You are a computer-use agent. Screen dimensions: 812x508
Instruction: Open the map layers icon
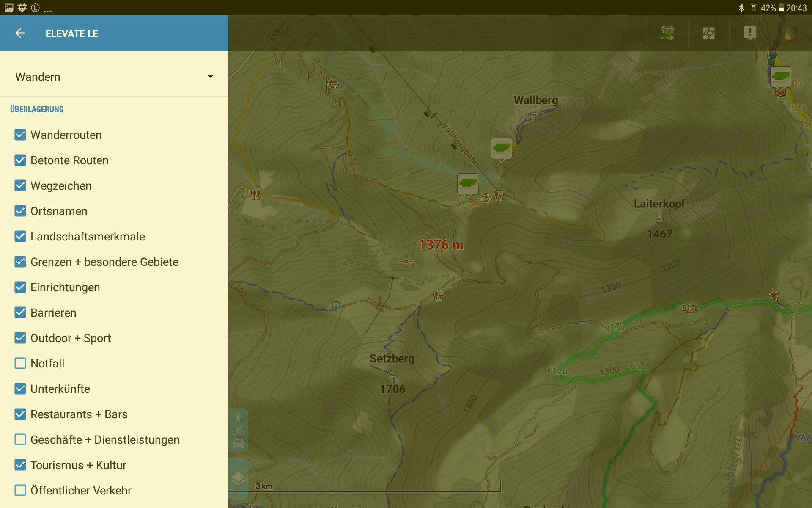point(239,478)
